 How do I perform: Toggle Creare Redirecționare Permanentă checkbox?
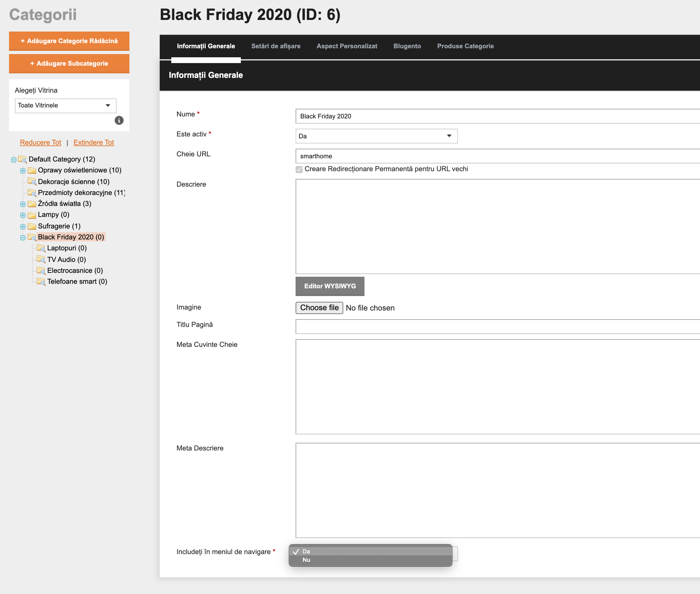[299, 169]
